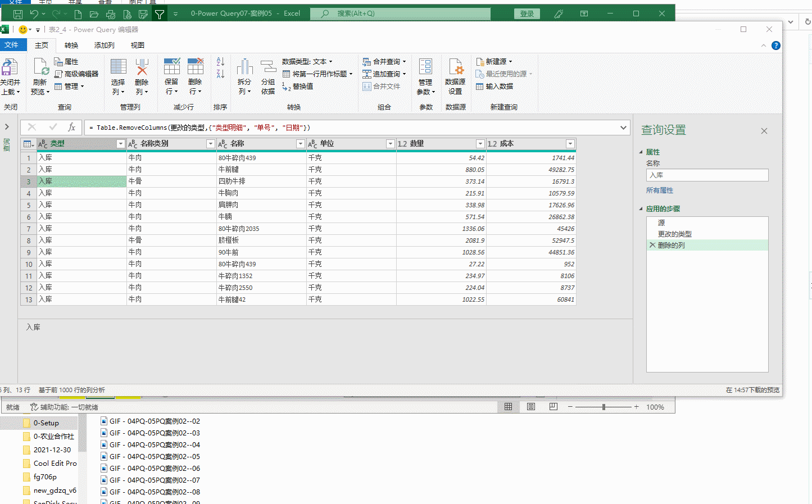This screenshot has height=504, width=812.
Task: Click Close & Load icon
Action: coord(10,67)
